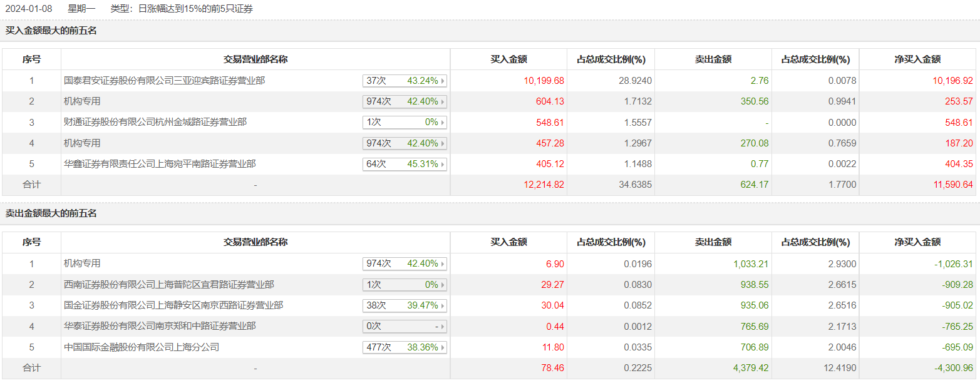Open 华泰证券 南京郑和中路证券营业部 link
The image size is (980, 383).
pyautogui.click(x=160, y=326)
